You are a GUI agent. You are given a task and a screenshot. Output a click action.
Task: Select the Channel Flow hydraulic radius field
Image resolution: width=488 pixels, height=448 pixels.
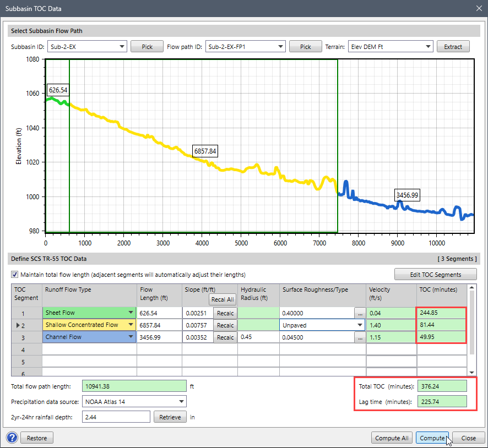[258, 337]
